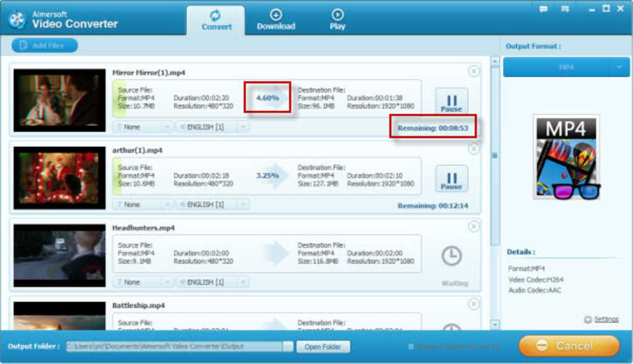Click the destination Size:127.1MB text

point(318,184)
